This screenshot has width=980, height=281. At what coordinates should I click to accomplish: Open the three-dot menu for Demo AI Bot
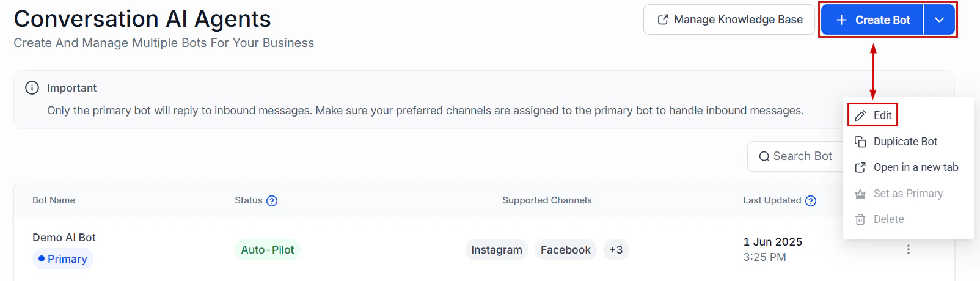coord(909,249)
